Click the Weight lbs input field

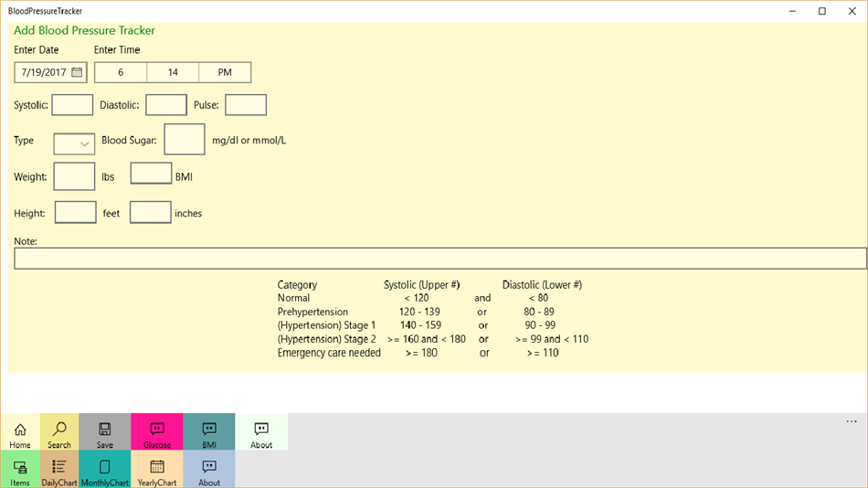[x=74, y=176]
